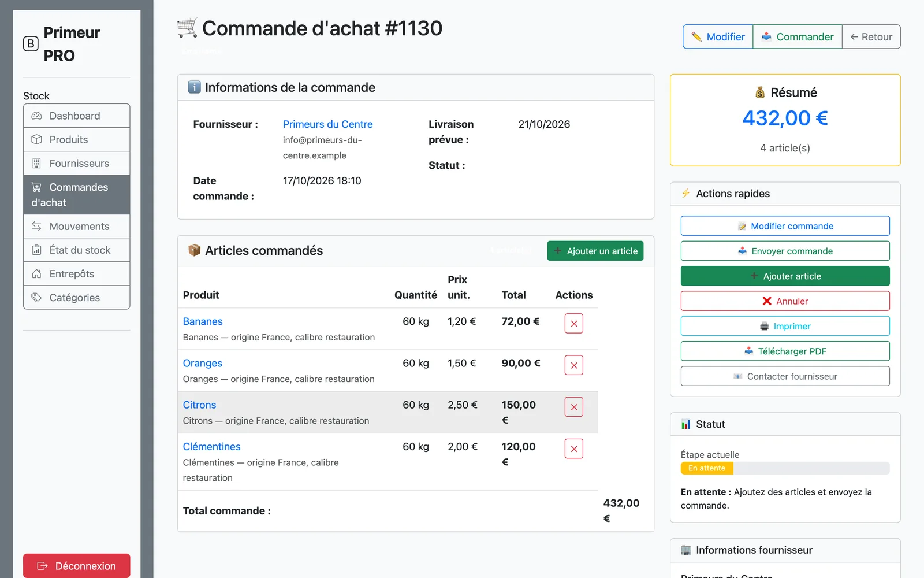Open the Primeurs du Centre supplier link
The width and height of the screenshot is (924, 578).
(327, 124)
